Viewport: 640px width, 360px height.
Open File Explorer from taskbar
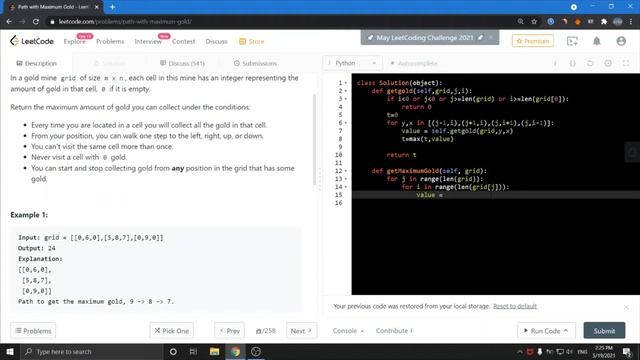click(214, 351)
